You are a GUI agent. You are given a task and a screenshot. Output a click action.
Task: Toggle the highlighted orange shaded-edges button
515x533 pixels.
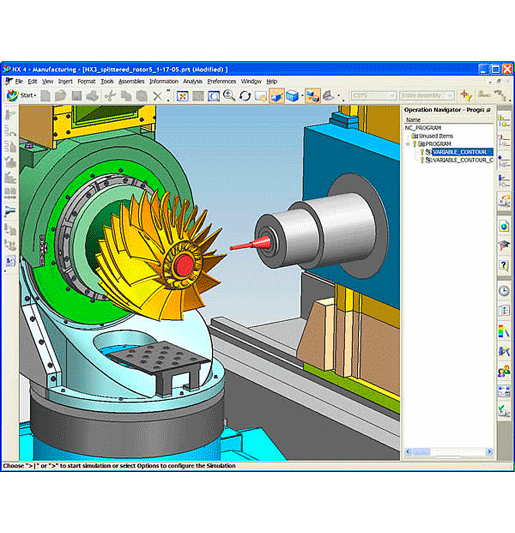pos(277,96)
